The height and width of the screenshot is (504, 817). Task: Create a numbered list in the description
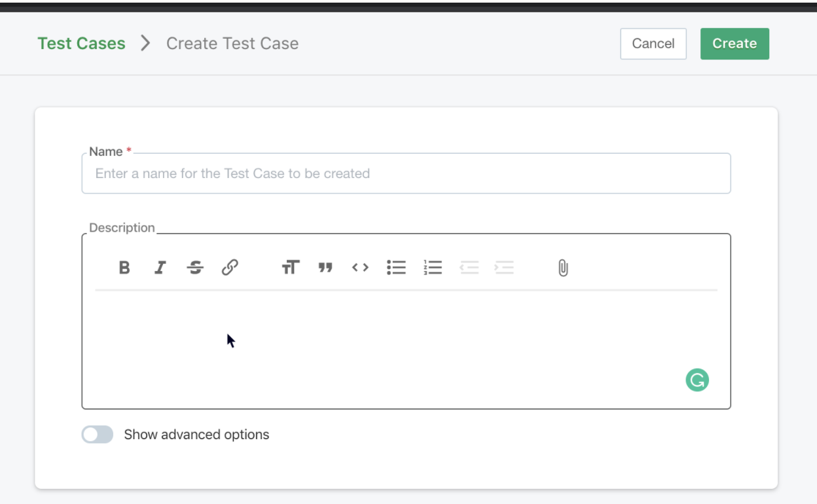pyautogui.click(x=433, y=267)
